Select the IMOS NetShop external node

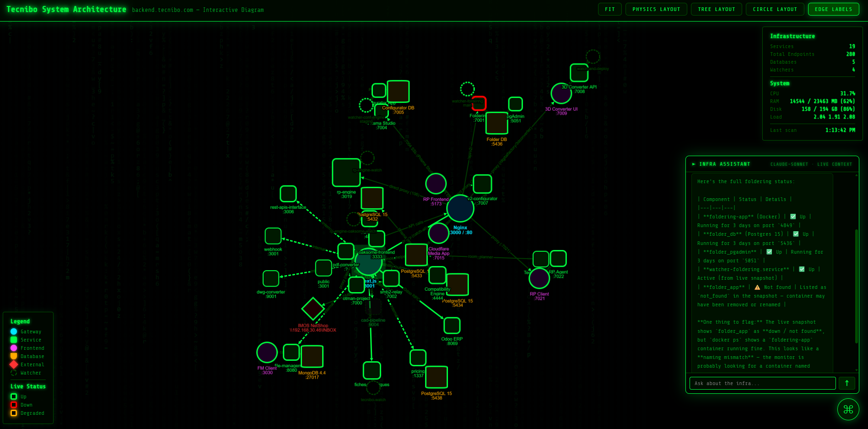313,309
